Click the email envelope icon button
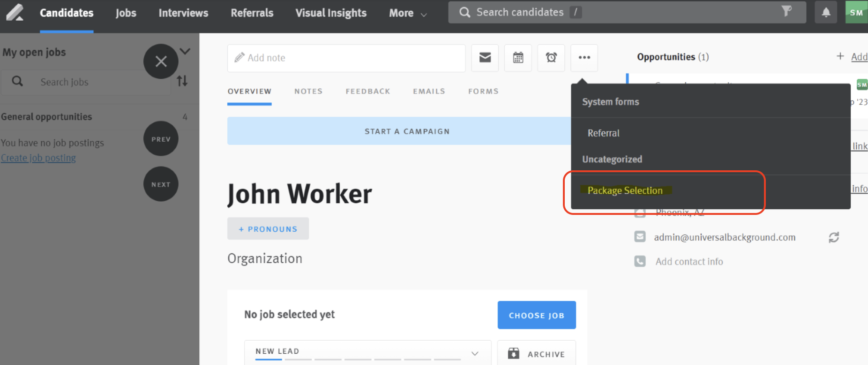The width and height of the screenshot is (868, 365). (x=485, y=58)
